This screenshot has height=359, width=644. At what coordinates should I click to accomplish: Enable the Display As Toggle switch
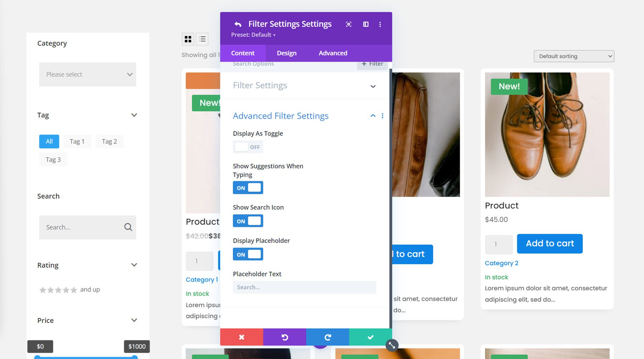click(x=248, y=147)
